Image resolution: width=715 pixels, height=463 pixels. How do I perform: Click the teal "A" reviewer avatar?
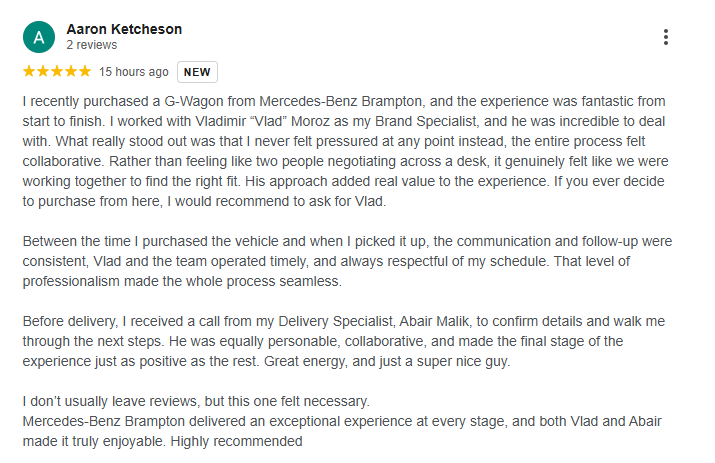(38, 37)
